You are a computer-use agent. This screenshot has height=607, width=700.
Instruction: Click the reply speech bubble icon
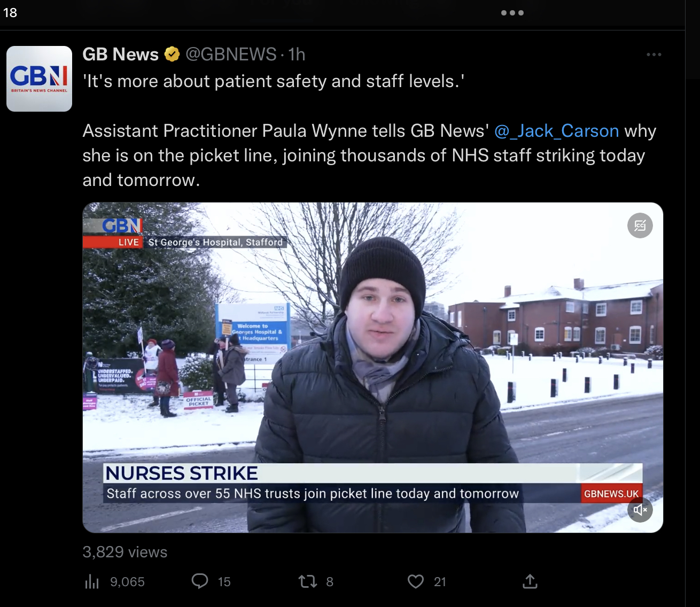pyautogui.click(x=200, y=581)
